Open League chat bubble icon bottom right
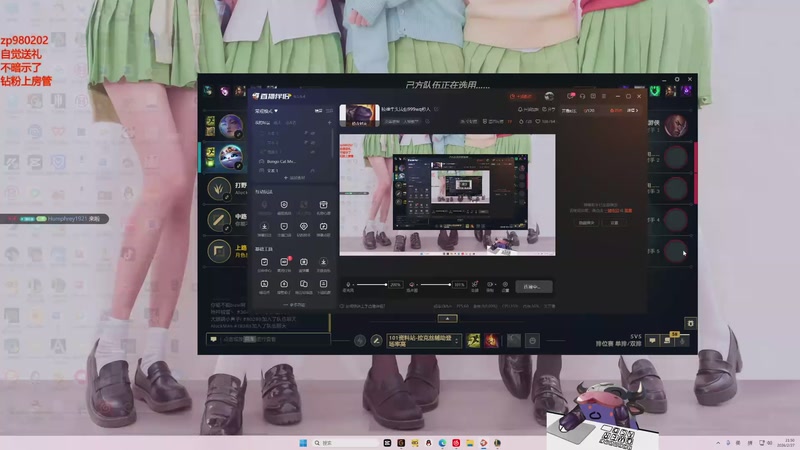Screen dimensions: 800x450 click(652, 340)
